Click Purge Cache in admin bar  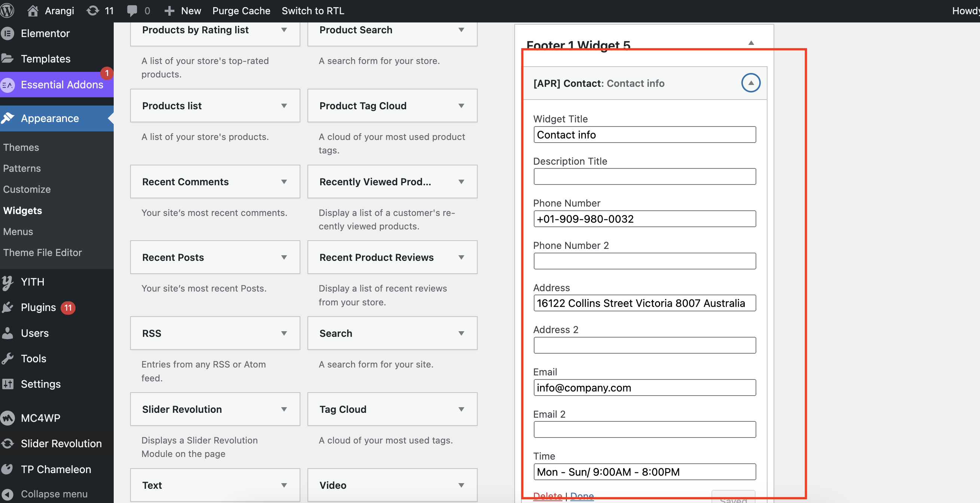click(x=241, y=10)
